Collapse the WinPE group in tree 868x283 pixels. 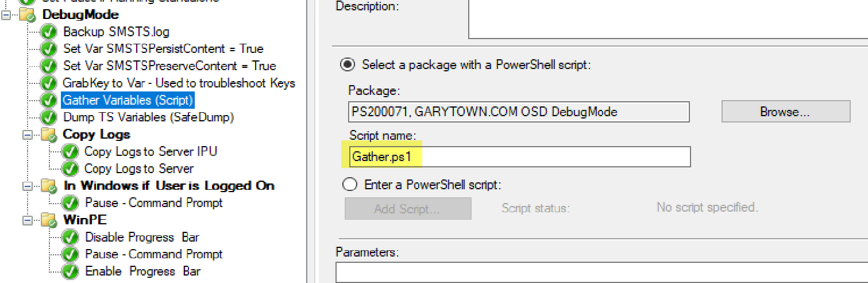pyautogui.click(x=27, y=220)
